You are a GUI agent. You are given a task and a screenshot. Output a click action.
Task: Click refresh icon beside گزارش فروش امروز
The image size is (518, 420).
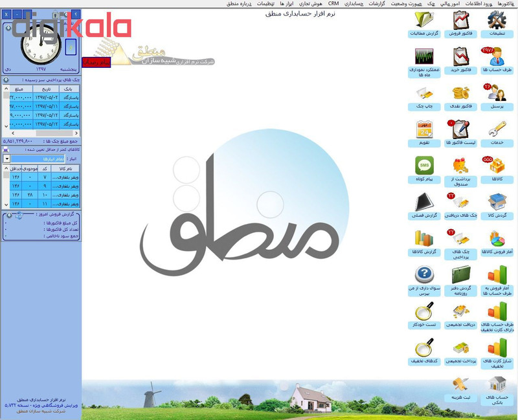(19, 216)
